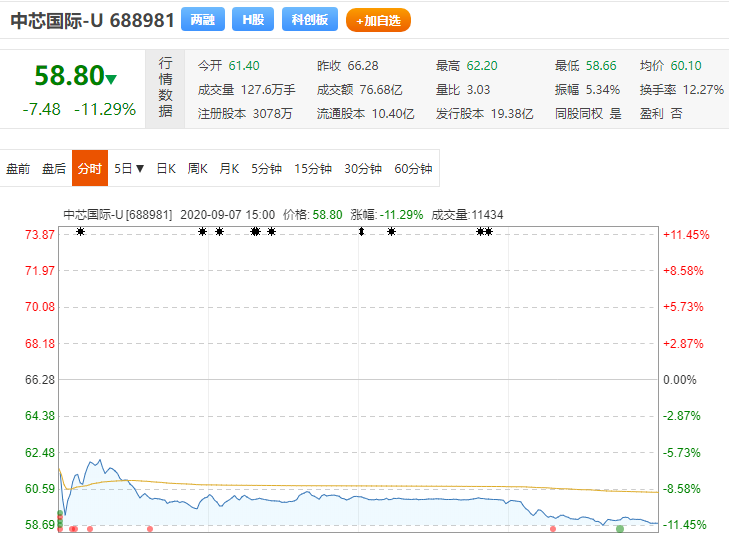This screenshot has width=729, height=540.
Task: Click the -8.58% right axis label
Action: tap(682, 489)
